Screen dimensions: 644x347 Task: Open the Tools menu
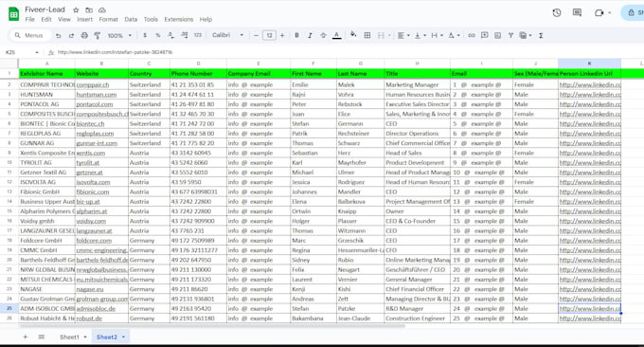coord(151,19)
